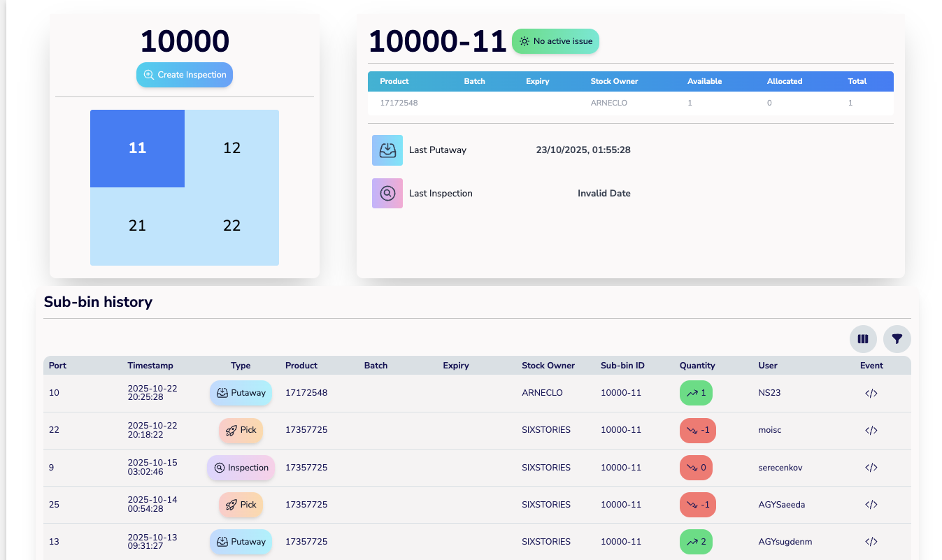Image resolution: width=942 pixels, height=560 pixels.
Task: Click the No active issue badge
Action: point(555,41)
